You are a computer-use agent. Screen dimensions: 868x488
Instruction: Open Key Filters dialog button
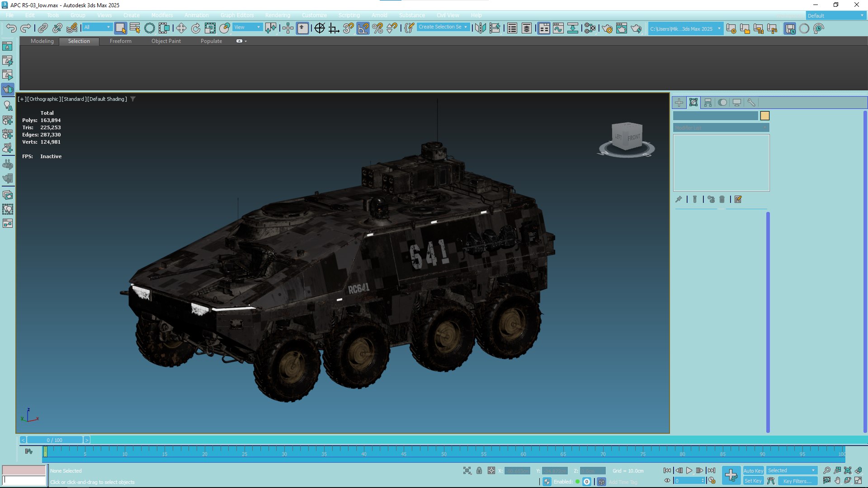pos(797,481)
